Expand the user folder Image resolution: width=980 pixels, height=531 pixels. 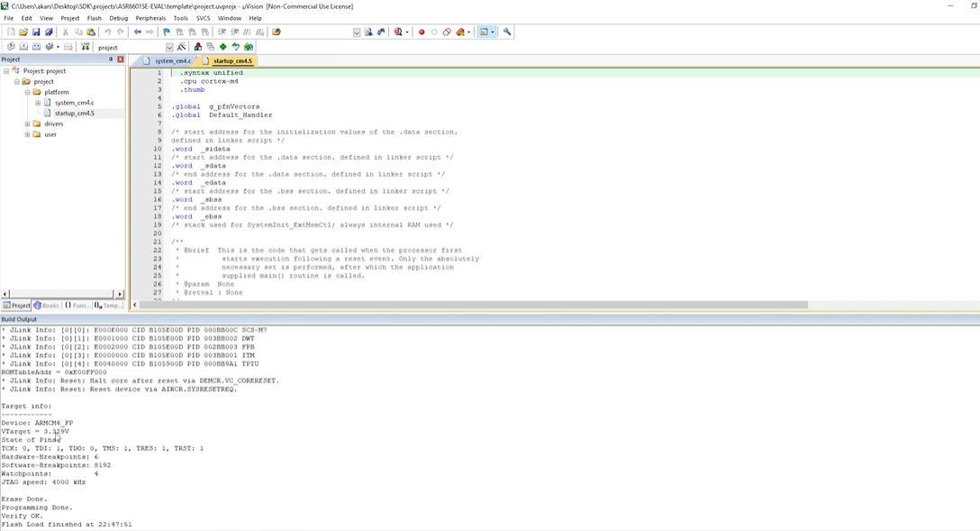28,134
